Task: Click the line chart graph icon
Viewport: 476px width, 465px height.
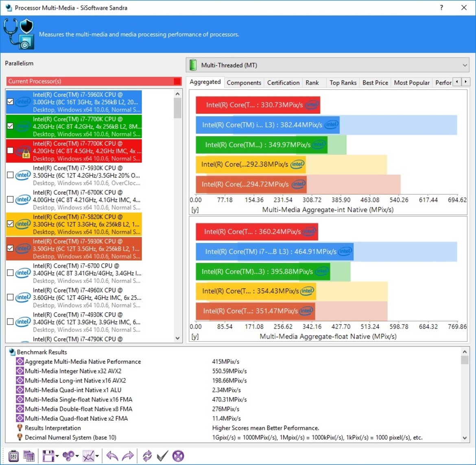Action: click(88, 456)
